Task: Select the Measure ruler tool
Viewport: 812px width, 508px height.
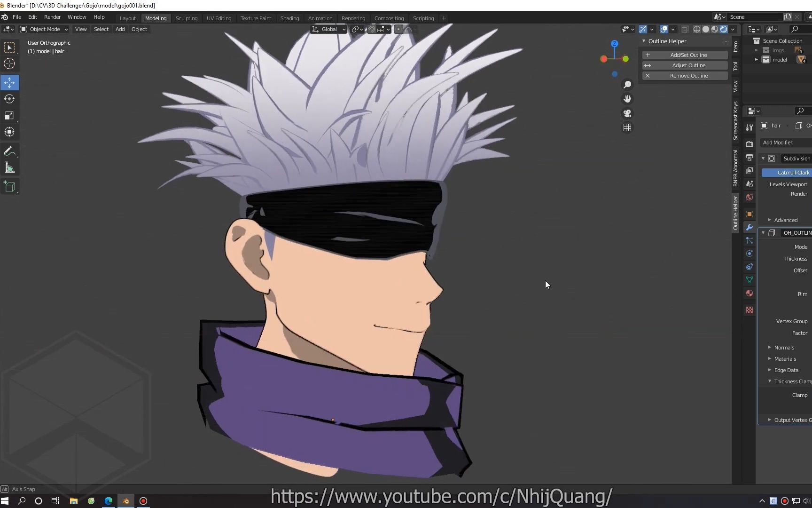Action: pos(9,167)
